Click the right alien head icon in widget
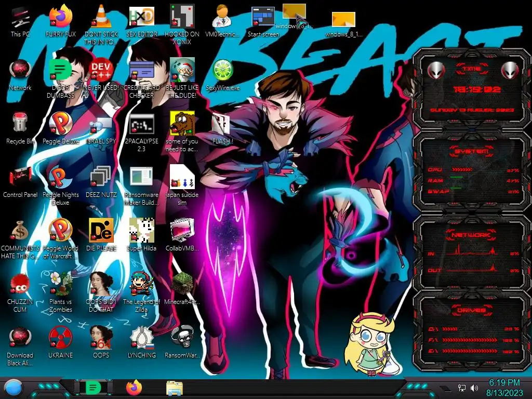The image size is (532, 399). point(510,71)
